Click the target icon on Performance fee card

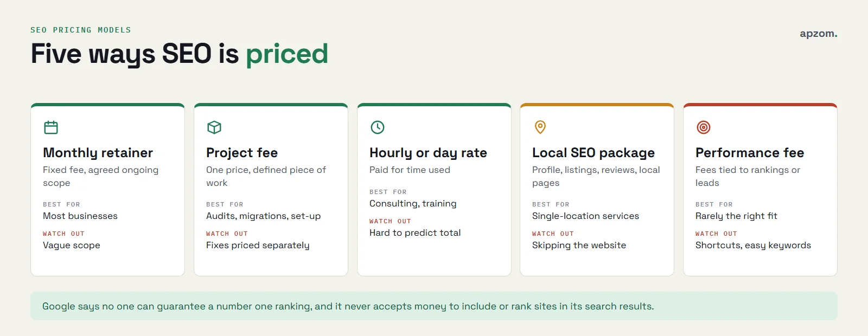(703, 127)
